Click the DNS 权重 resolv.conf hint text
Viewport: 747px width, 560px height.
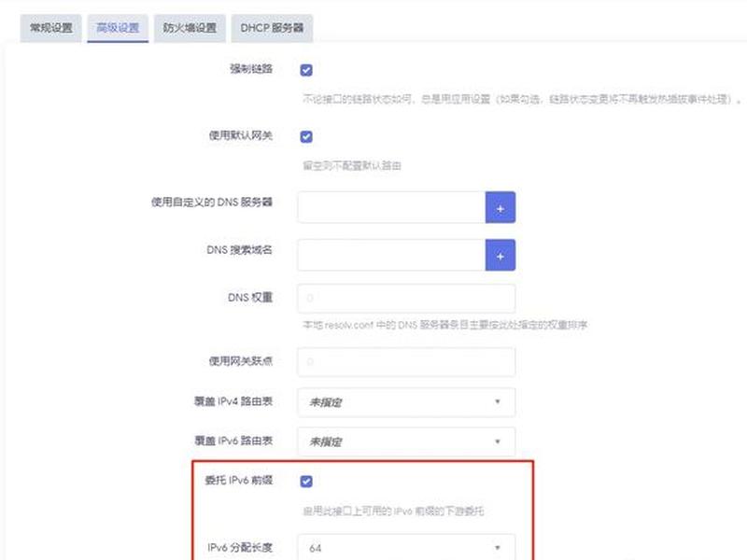pos(445,325)
